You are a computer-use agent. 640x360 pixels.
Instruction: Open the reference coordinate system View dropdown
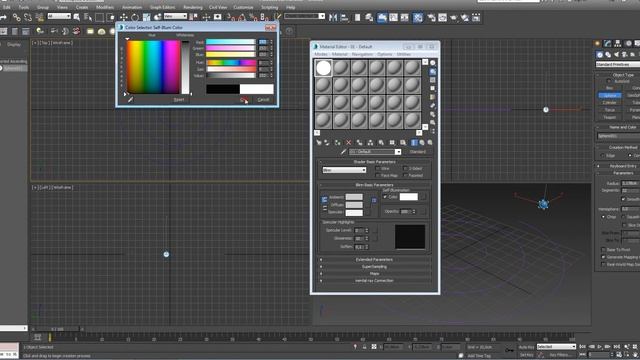coord(175,16)
